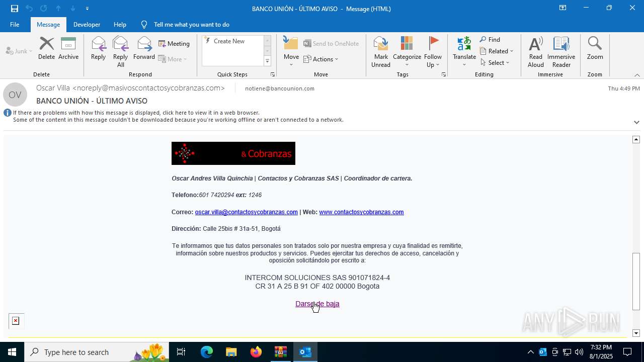
Task: Collapse the ribbon
Action: pos(637,75)
